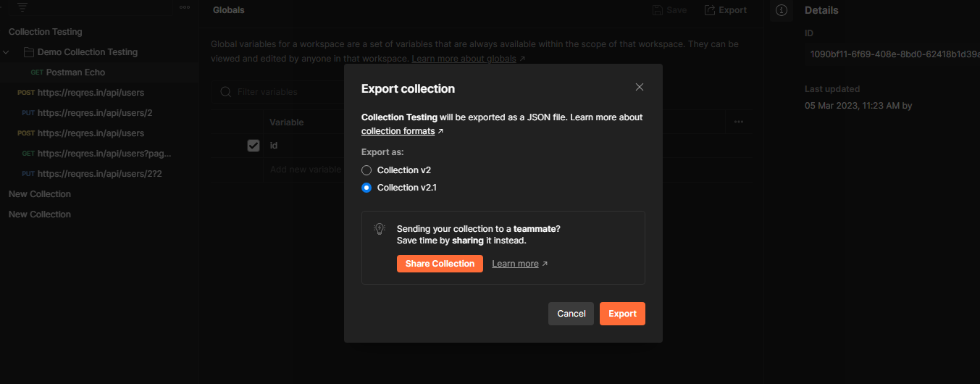Click the Save button in Globals header

(669, 10)
